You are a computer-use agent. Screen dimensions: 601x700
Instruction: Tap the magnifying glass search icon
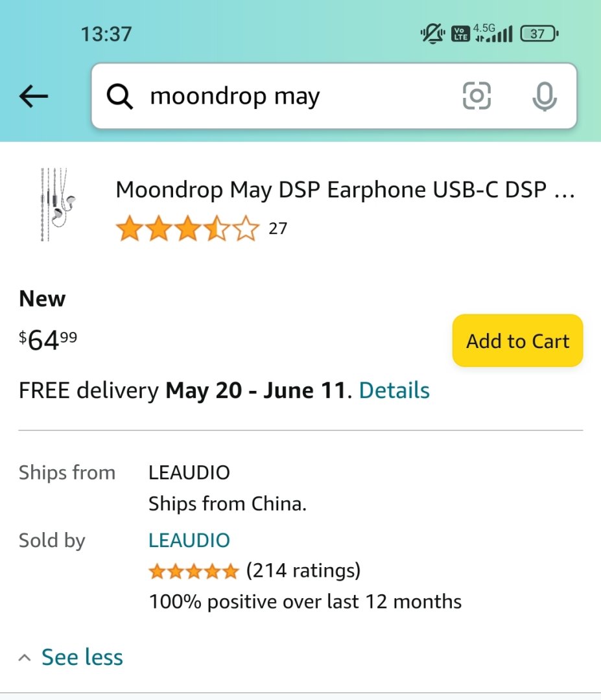coord(120,97)
